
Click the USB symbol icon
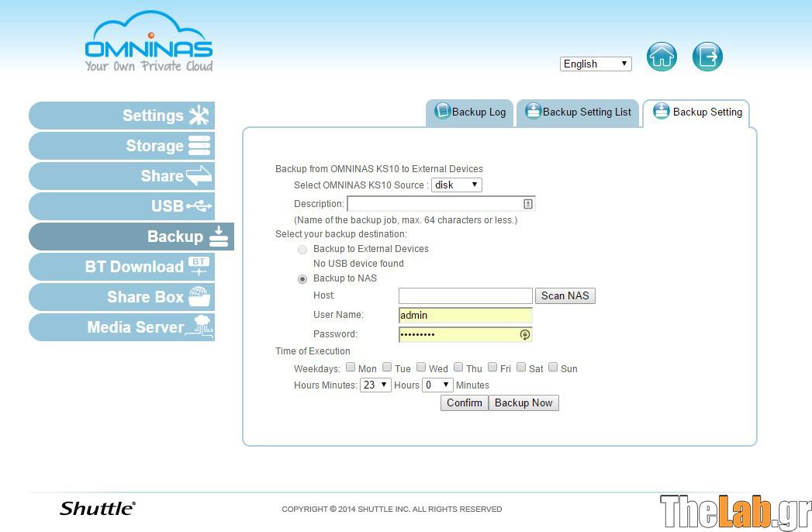coord(199,206)
